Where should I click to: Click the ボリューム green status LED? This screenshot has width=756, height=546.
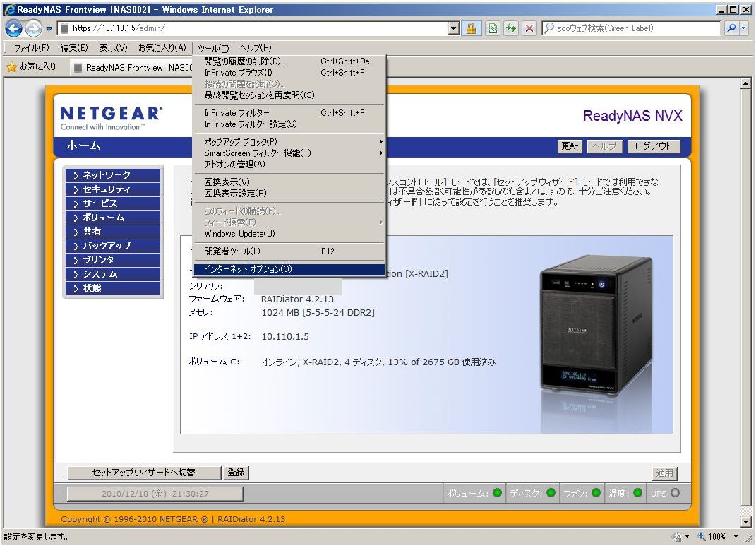[x=497, y=493]
